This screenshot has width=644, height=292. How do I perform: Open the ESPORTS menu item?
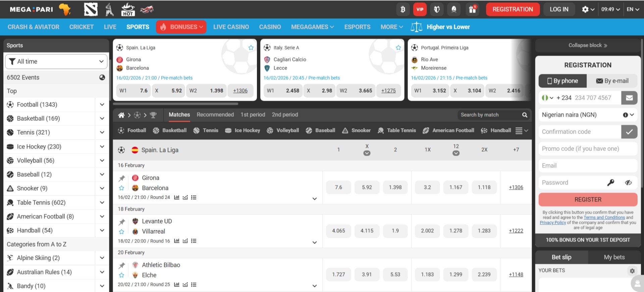(357, 27)
